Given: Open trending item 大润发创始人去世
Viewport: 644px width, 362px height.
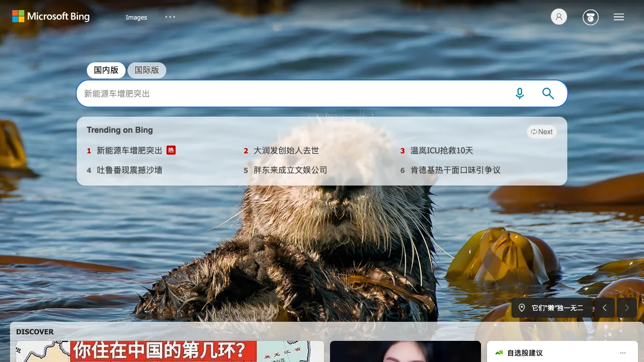Looking at the screenshot, I should pyautogui.click(x=286, y=150).
